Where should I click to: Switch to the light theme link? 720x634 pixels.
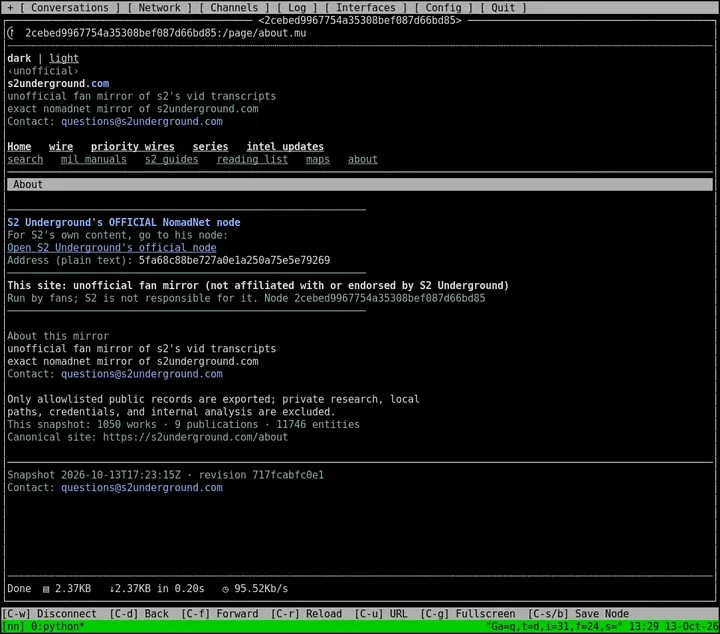click(64, 58)
